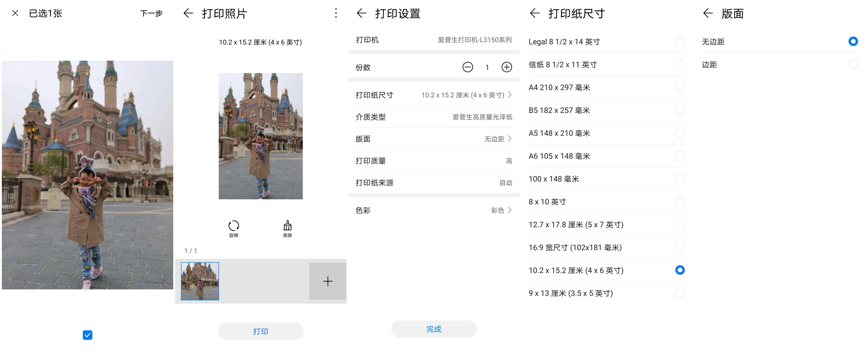Expand the 色彩 color chevron
The width and height of the screenshot is (868, 353).
click(509, 210)
